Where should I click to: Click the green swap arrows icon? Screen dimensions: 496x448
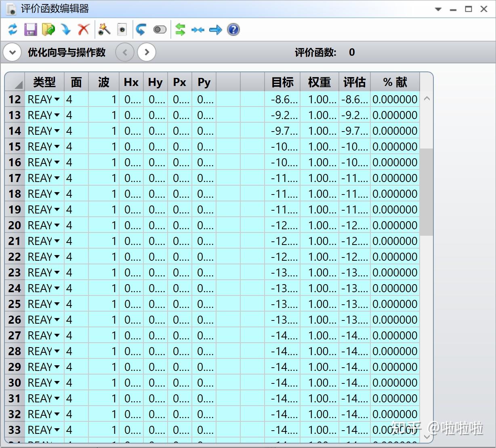180,29
